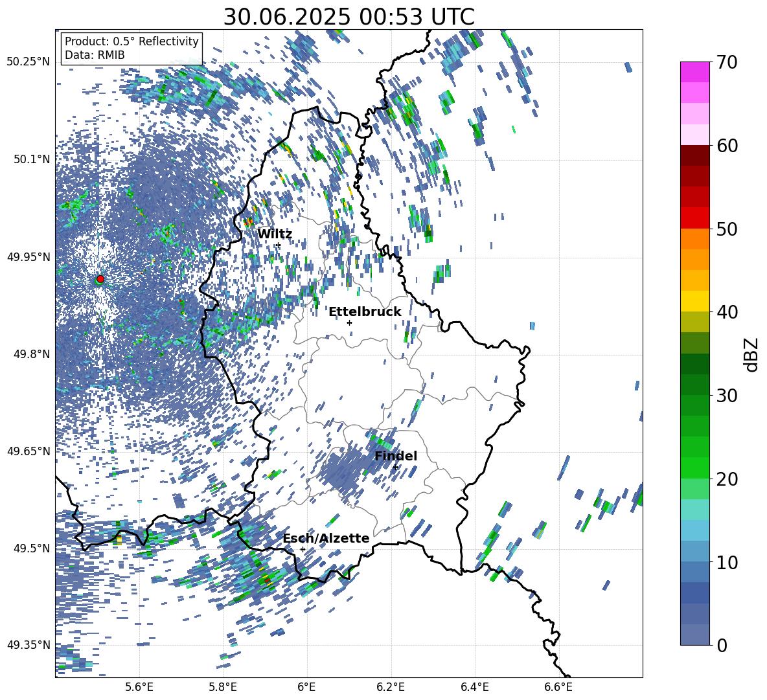Click the 20 dBZ colorbar tick label
767x700 pixels.
point(727,479)
